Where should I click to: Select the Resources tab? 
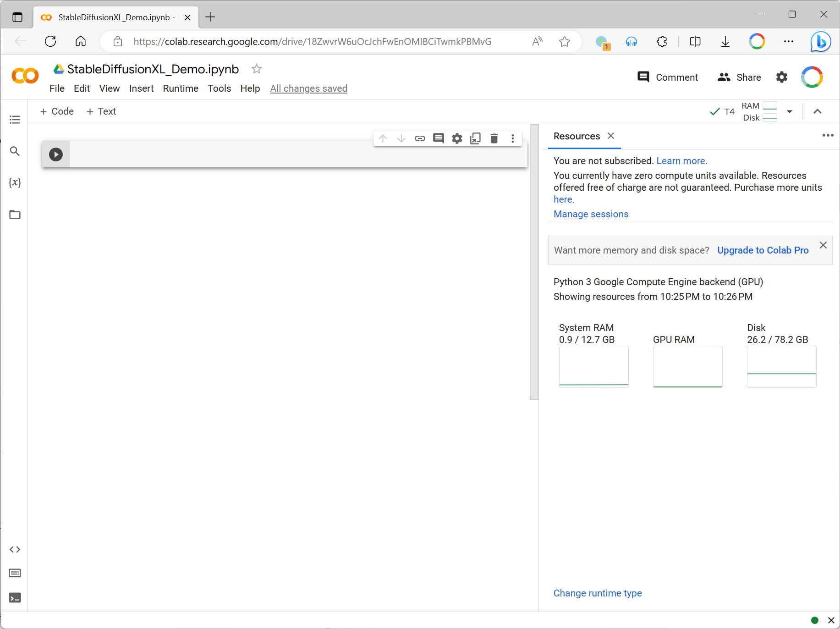[x=576, y=136]
